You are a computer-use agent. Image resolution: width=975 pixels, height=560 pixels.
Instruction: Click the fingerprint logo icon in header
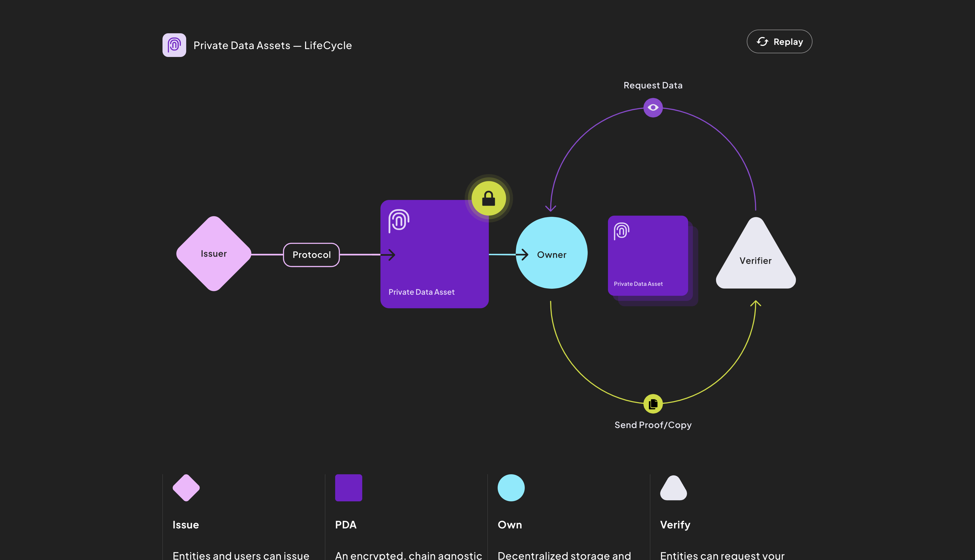[174, 45]
